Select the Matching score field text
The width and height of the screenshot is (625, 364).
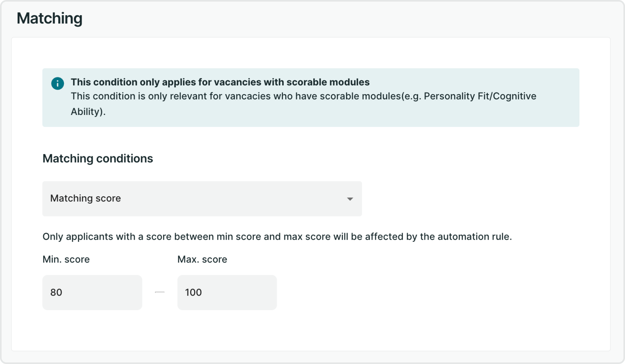tap(86, 198)
